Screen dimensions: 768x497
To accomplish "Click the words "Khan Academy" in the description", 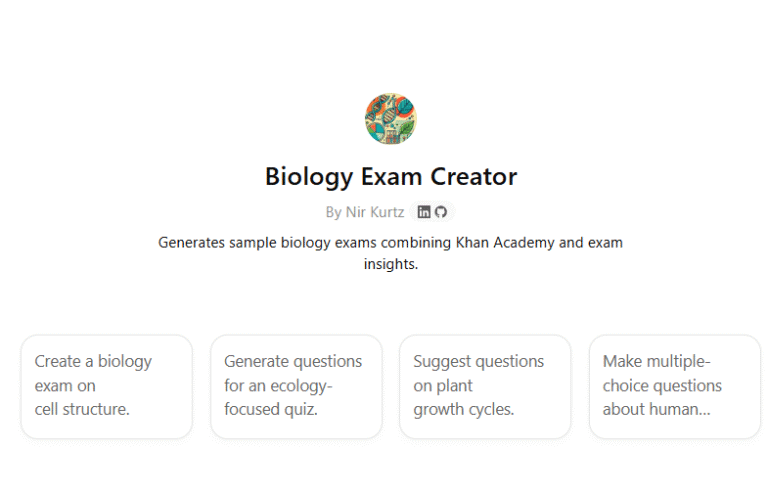I will tap(499, 242).
